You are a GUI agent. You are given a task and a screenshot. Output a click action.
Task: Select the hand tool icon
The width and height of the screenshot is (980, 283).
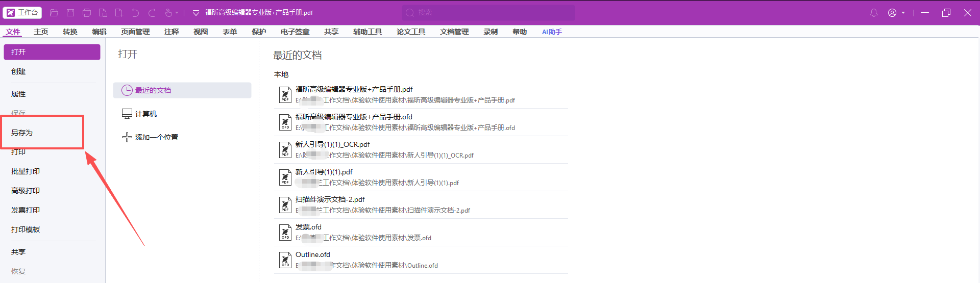(168, 13)
